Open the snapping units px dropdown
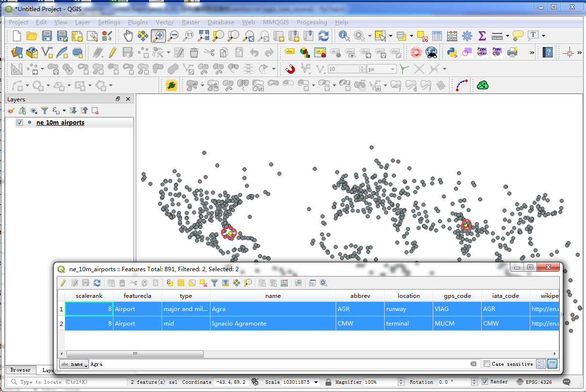Viewport: 586px width, 392px height. coord(382,69)
